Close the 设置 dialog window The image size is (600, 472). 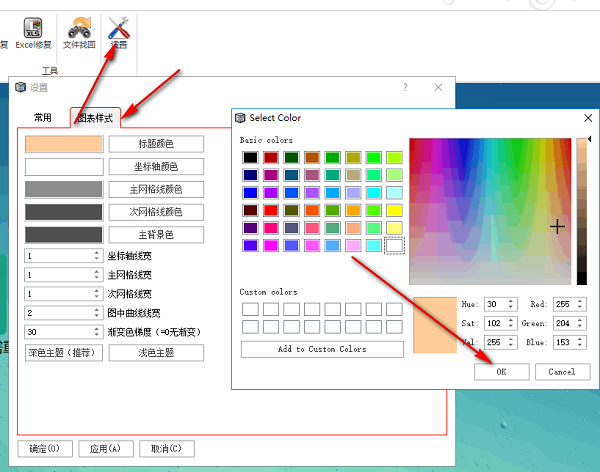pos(439,88)
